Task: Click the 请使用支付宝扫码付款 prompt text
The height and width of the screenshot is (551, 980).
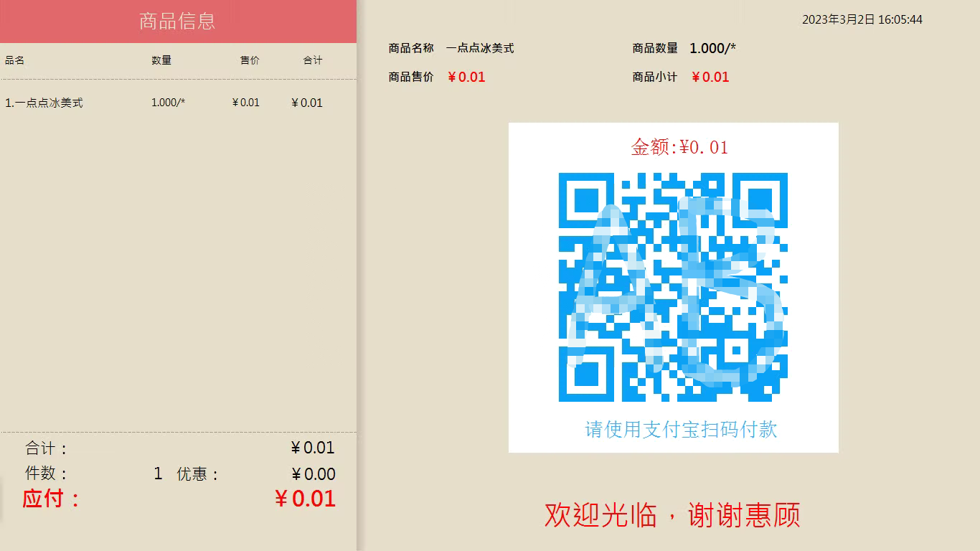Action: (x=681, y=430)
